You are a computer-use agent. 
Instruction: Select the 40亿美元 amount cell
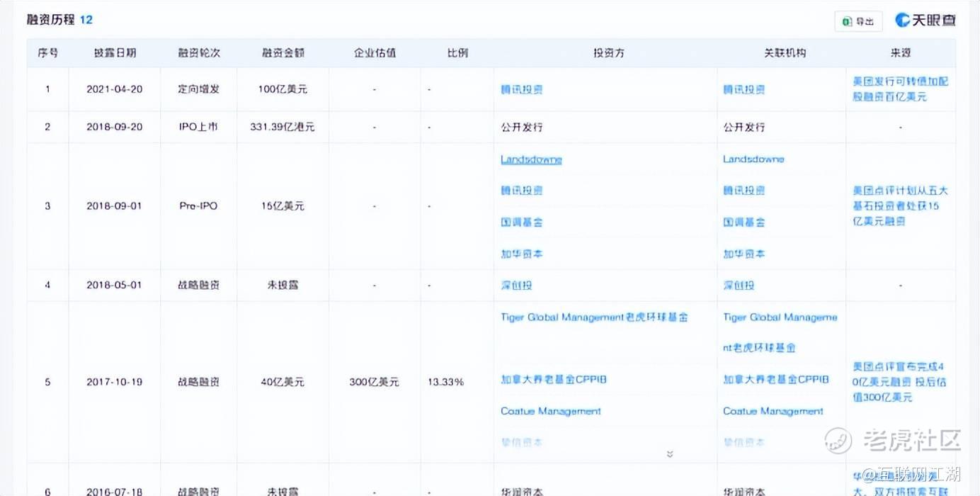[x=283, y=382]
